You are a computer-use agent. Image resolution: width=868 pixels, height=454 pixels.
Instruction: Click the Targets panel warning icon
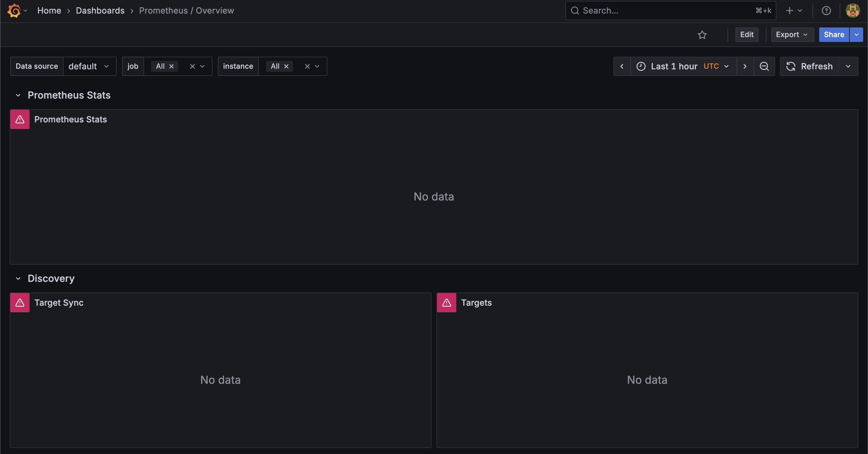click(x=446, y=303)
